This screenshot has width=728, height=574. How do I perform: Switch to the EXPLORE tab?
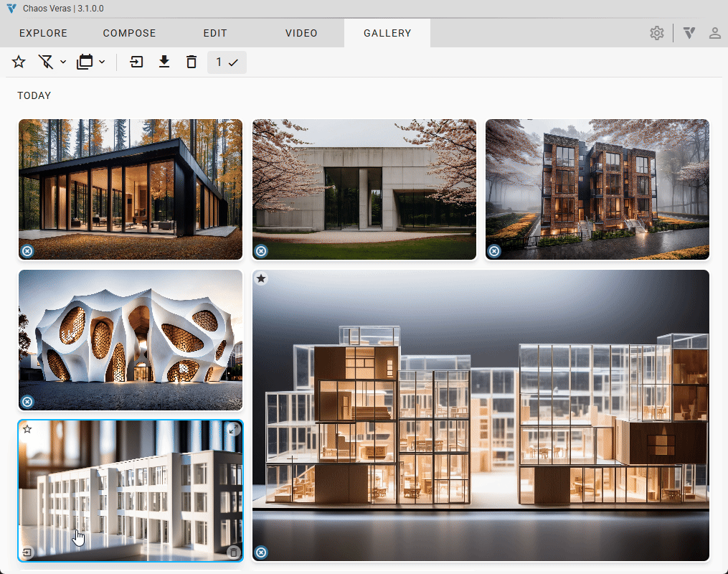click(x=43, y=33)
